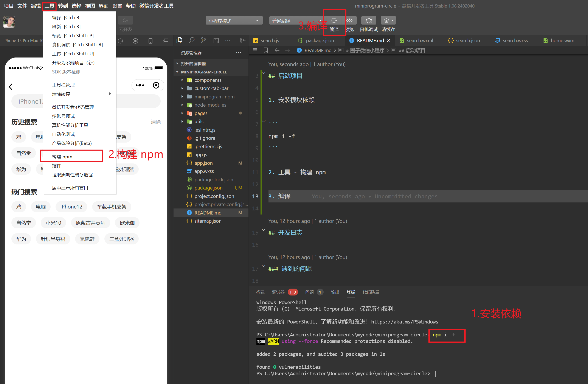Click breadcrumb ## 启动项目
This screenshot has width=588, height=384.
[412, 50]
